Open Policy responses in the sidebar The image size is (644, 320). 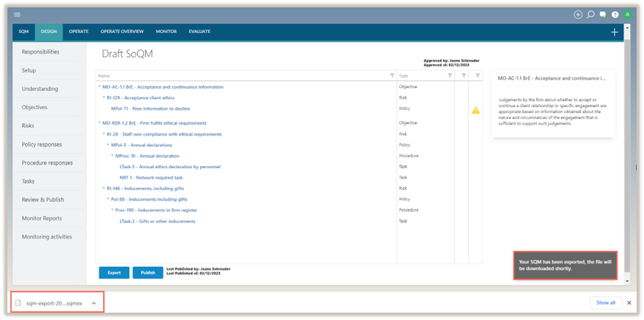[x=42, y=144]
